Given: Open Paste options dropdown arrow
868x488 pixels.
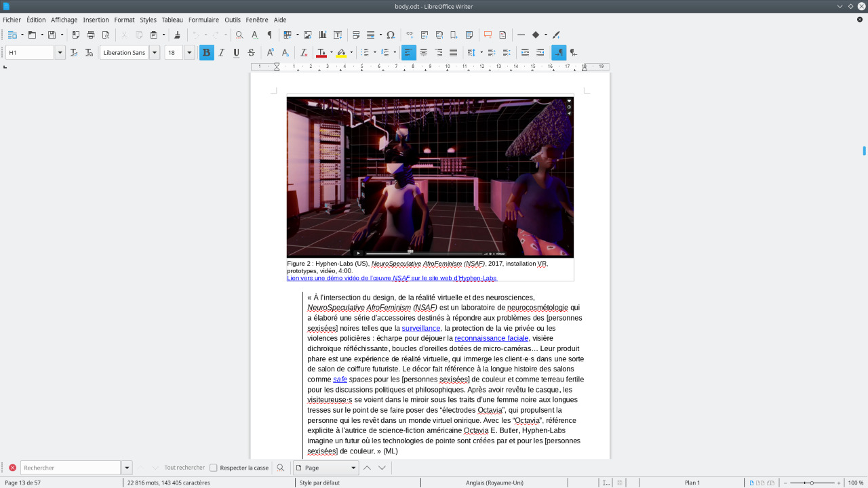Looking at the screenshot, I should 163,35.
